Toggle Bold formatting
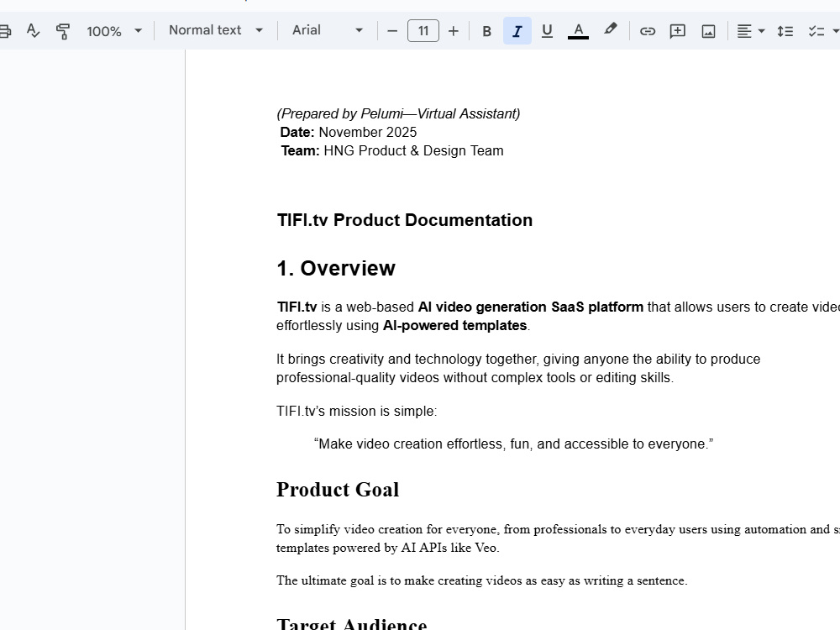Image resolution: width=840 pixels, height=630 pixels. (486, 31)
